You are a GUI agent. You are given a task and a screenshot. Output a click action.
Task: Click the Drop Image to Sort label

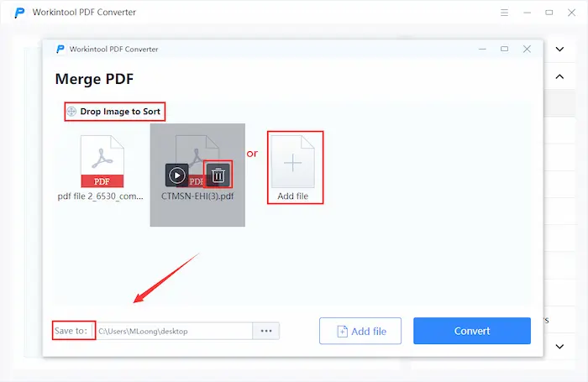pyautogui.click(x=120, y=111)
